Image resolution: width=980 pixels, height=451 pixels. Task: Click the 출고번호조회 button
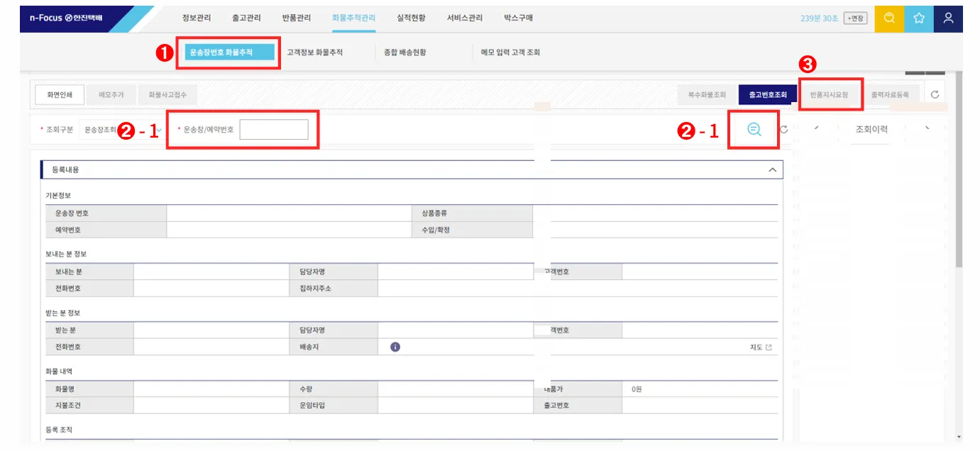[x=768, y=94]
